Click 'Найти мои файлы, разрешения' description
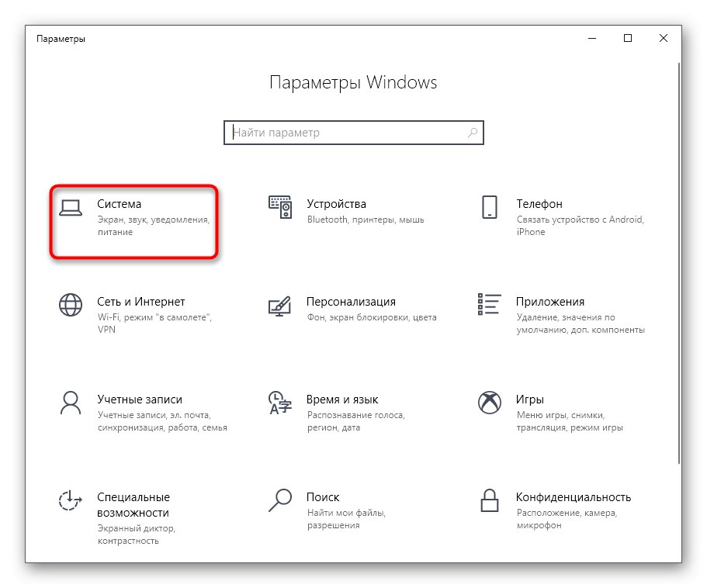Image resolution: width=707 pixels, height=588 pixels. [x=346, y=519]
